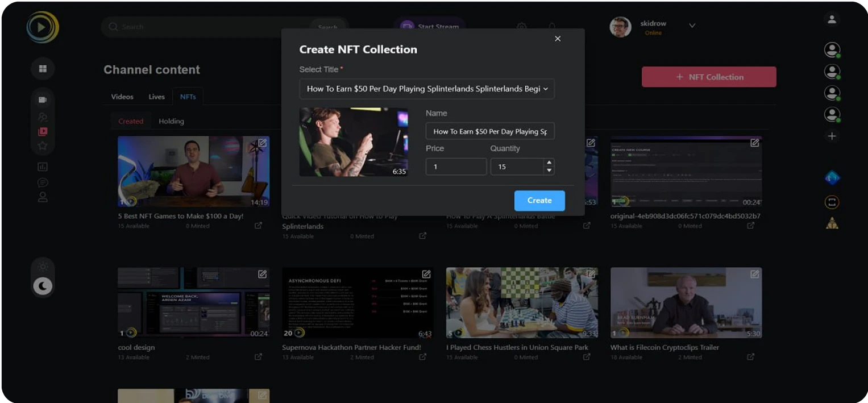Click the title '5 Best NFT Games to Make $100 a Day!'
Image resolution: width=868 pixels, height=403 pixels.
(x=181, y=216)
